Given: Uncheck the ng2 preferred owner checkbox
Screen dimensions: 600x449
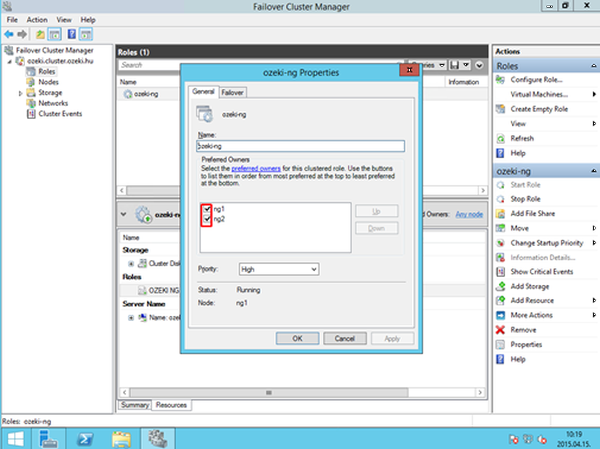Looking at the screenshot, I should (x=207, y=219).
